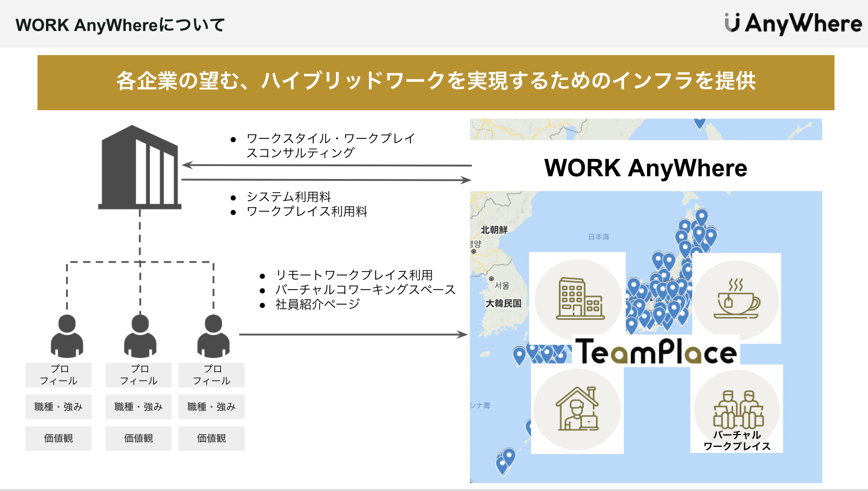
Task: Select the システム利用料 bullet
Action: click(289, 197)
